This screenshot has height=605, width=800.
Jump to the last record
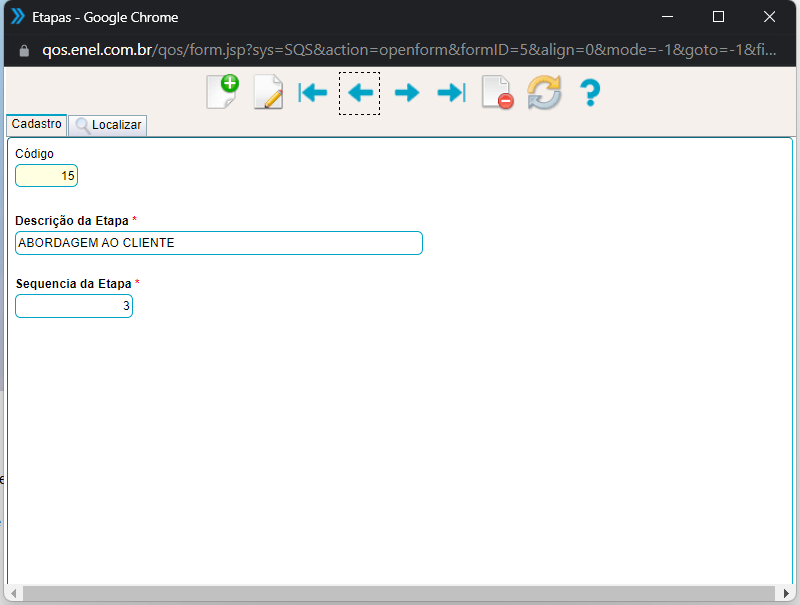[451, 93]
